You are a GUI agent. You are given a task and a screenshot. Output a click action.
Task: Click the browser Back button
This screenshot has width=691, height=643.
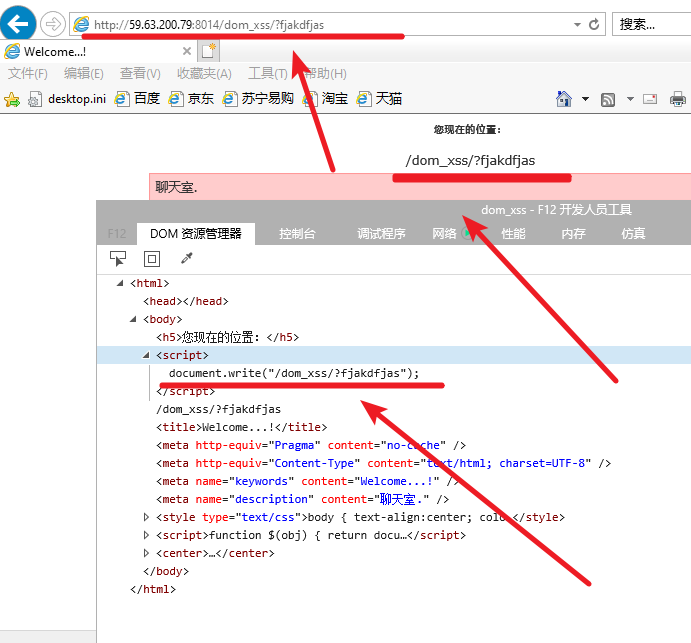[x=18, y=23]
